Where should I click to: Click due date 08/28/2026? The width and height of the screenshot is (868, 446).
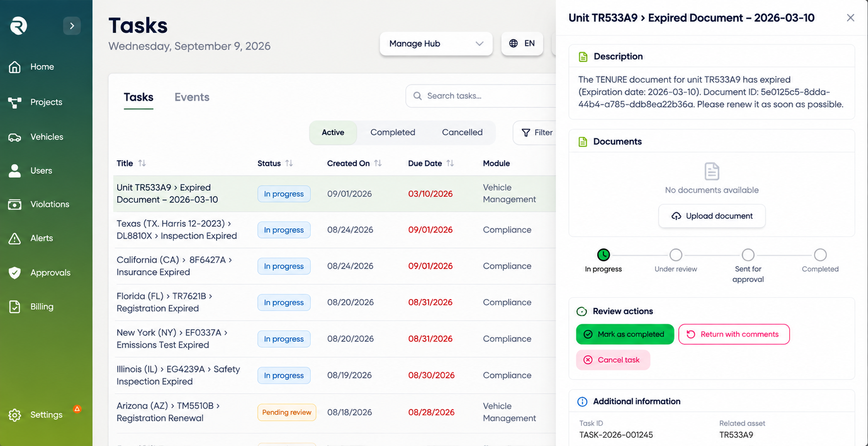432,412
